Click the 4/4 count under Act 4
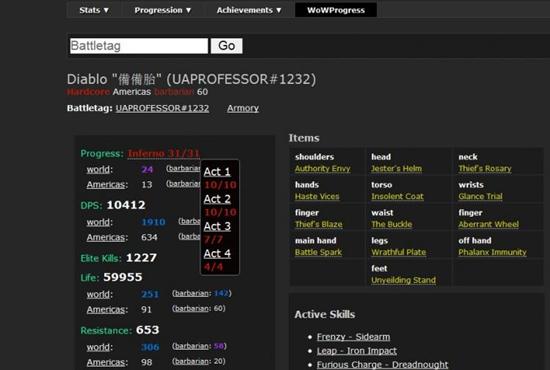This screenshot has width=550, height=370. (x=213, y=267)
